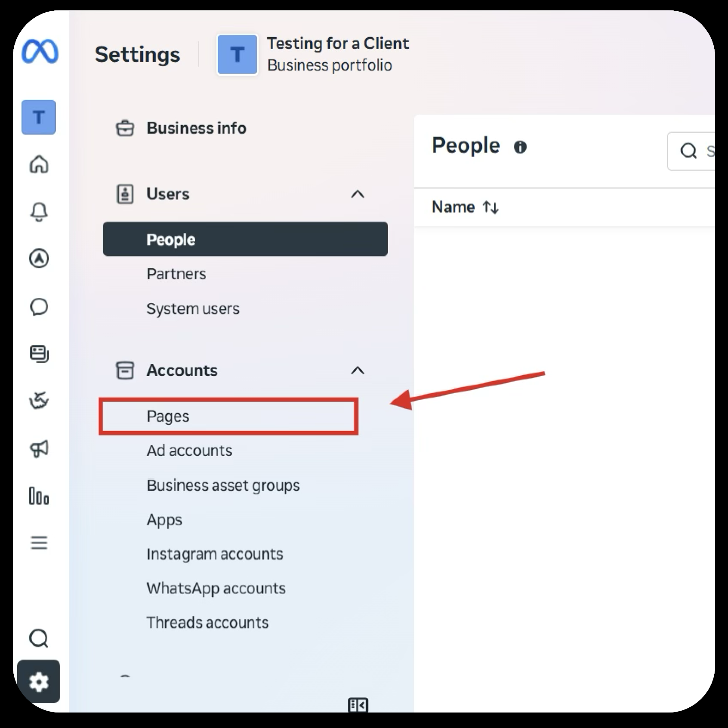Collapse the Users section chevron
This screenshot has width=728, height=728.
(358, 194)
